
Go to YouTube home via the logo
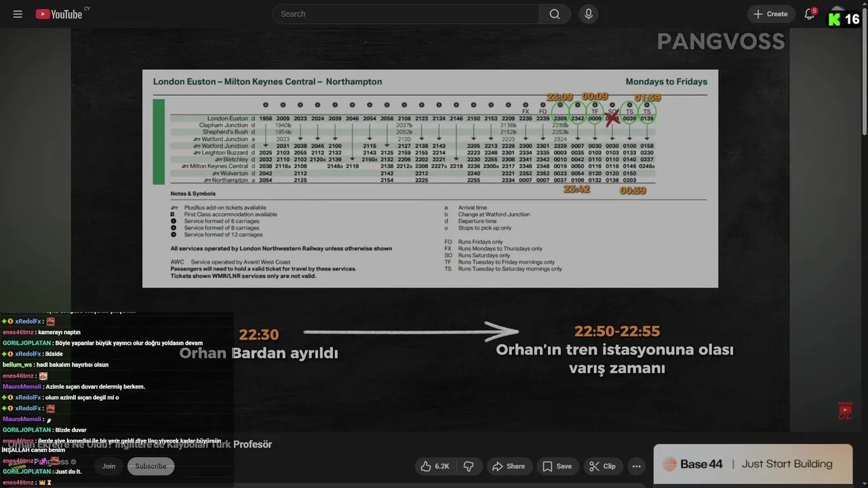pos(59,14)
